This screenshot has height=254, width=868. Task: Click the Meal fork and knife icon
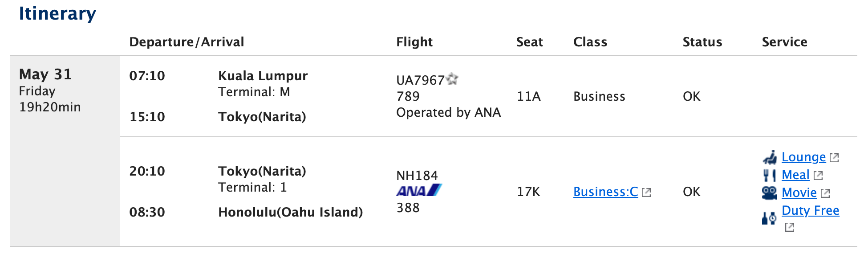click(770, 175)
